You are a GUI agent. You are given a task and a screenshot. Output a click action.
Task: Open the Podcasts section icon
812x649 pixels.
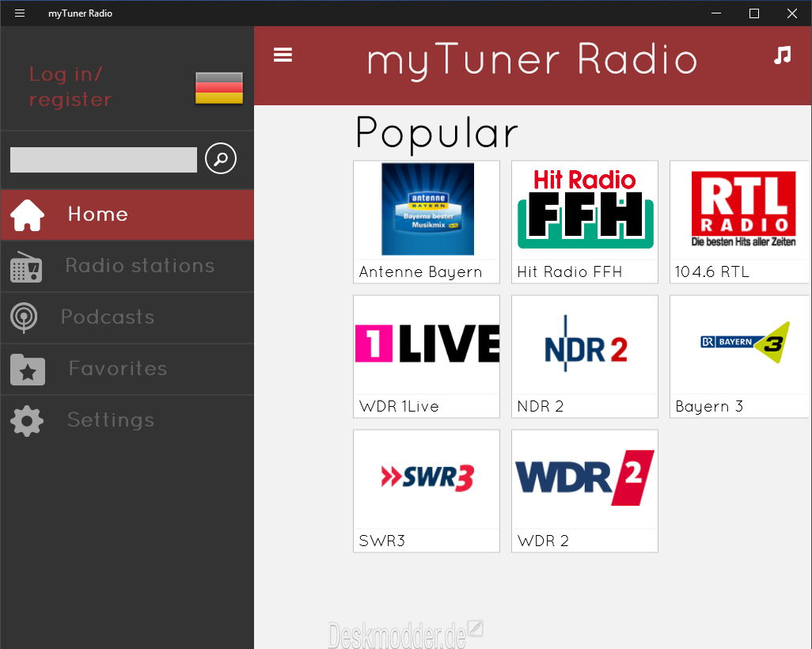tap(27, 317)
